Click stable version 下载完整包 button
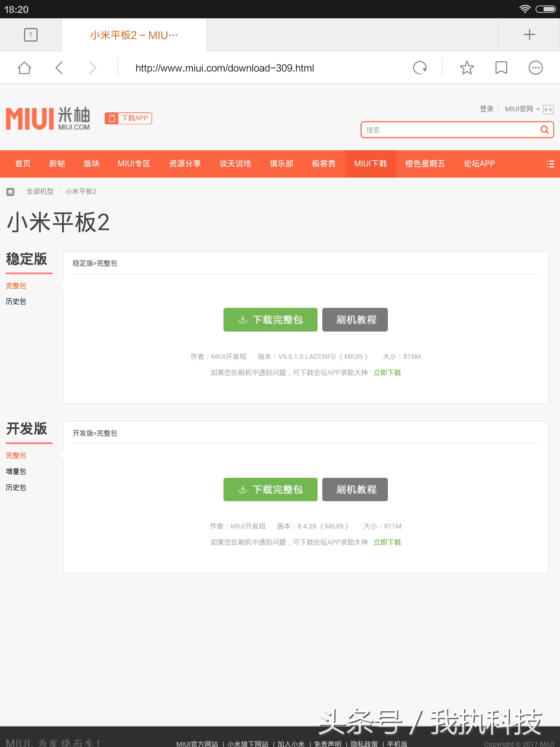 pos(270,320)
